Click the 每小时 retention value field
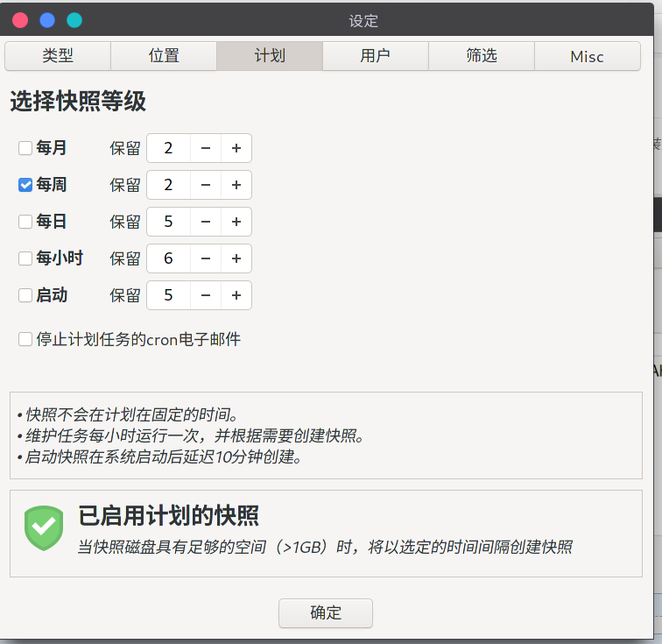The width and height of the screenshot is (662, 644). tap(168, 258)
